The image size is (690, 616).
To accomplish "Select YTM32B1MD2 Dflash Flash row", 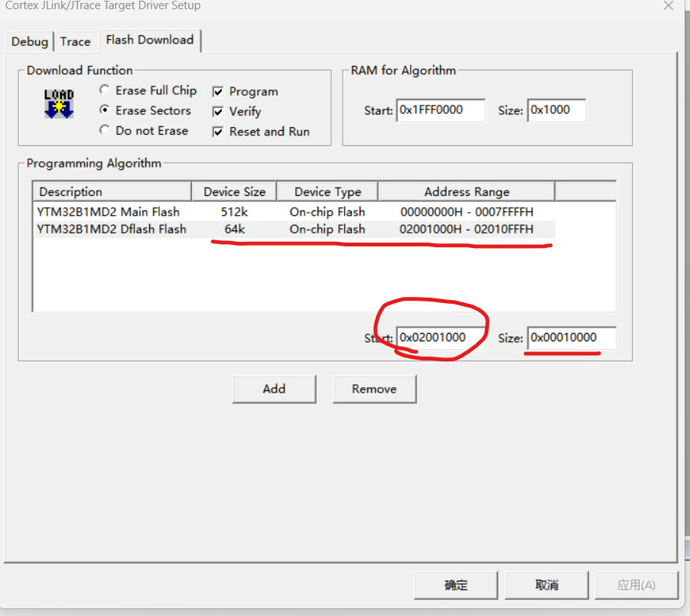I will click(294, 229).
